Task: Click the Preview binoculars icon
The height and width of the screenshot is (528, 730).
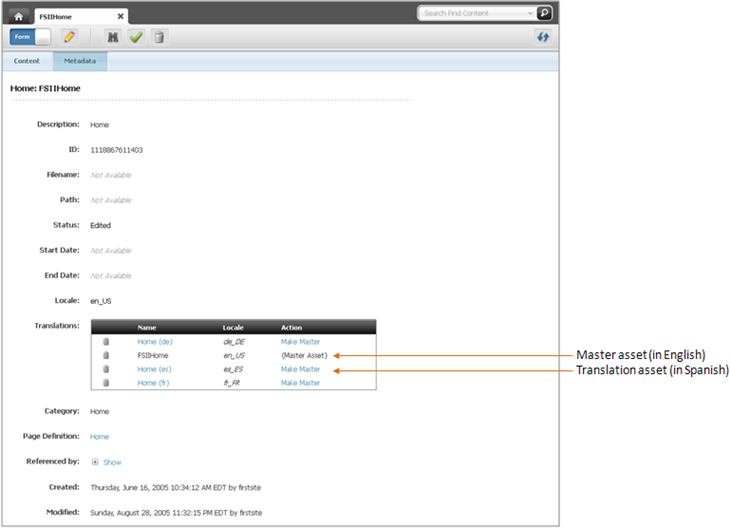Action: (113, 37)
